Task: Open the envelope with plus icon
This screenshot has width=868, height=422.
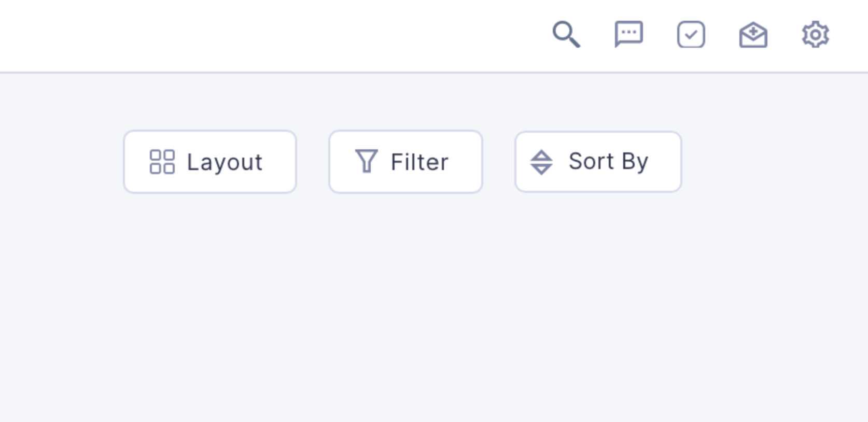Action: [x=753, y=35]
